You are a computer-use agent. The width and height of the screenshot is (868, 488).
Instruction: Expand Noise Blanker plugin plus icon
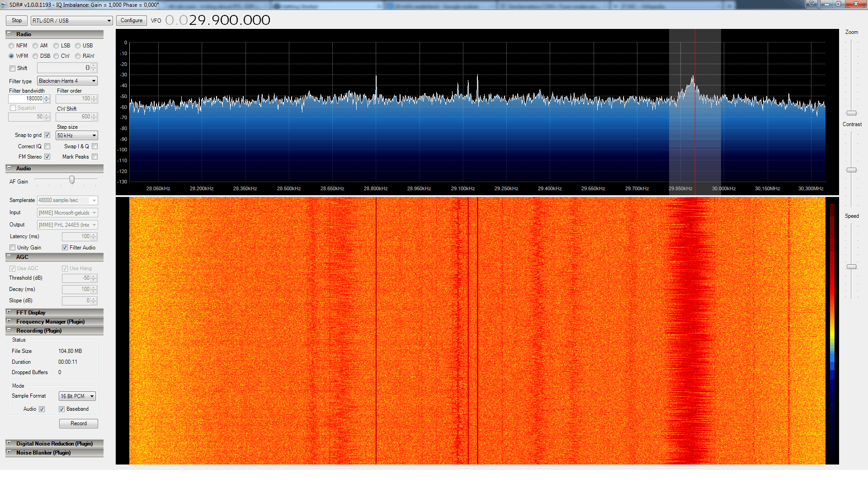coord(9,452)
